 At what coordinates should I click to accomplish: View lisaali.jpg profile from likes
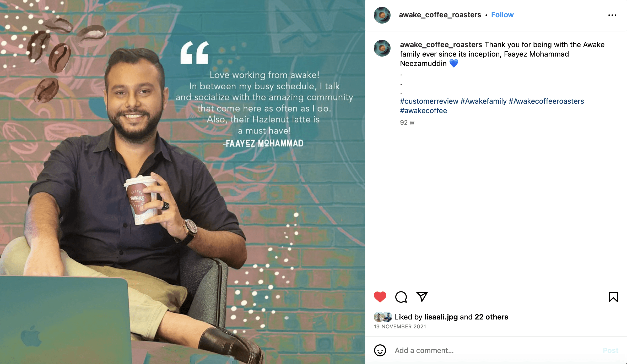click(441, 317)
